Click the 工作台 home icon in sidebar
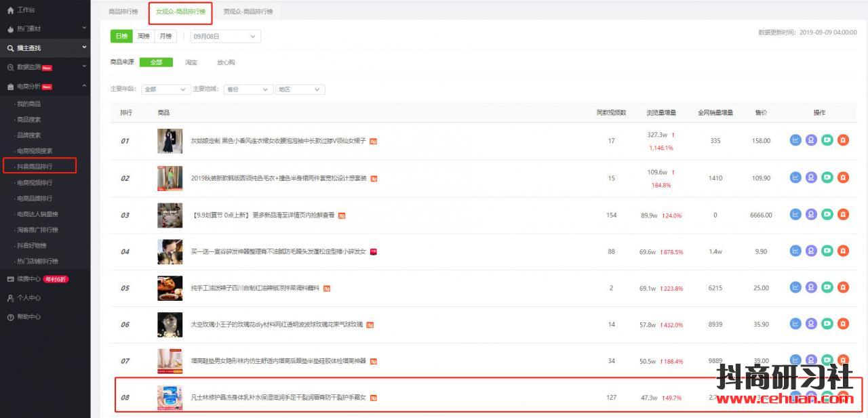This screenshot has width=868, height=418. (x=10, y=10)
